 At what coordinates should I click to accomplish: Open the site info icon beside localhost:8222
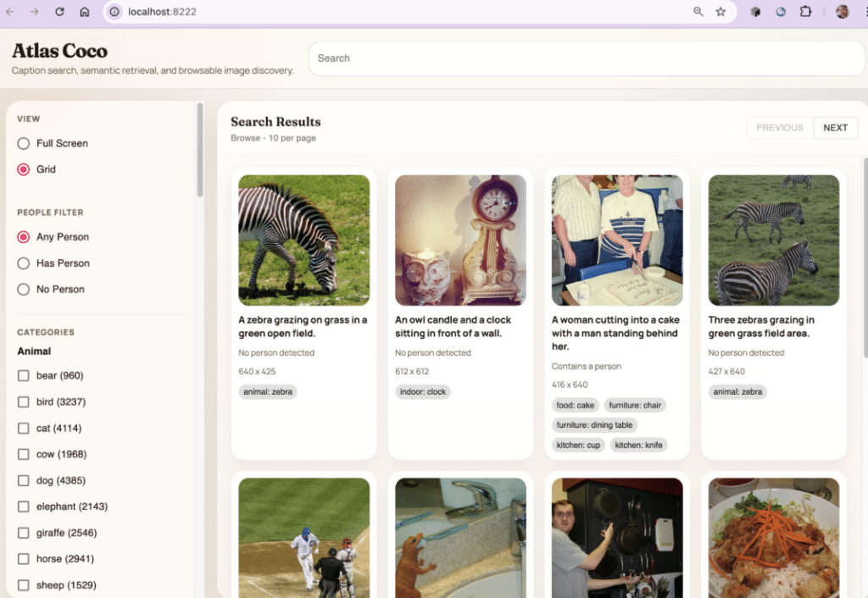tap(114, 12)
